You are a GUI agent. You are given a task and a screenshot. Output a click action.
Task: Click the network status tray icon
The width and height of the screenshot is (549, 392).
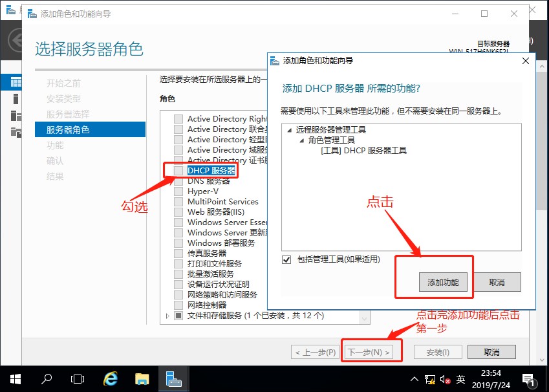point(429,380)
